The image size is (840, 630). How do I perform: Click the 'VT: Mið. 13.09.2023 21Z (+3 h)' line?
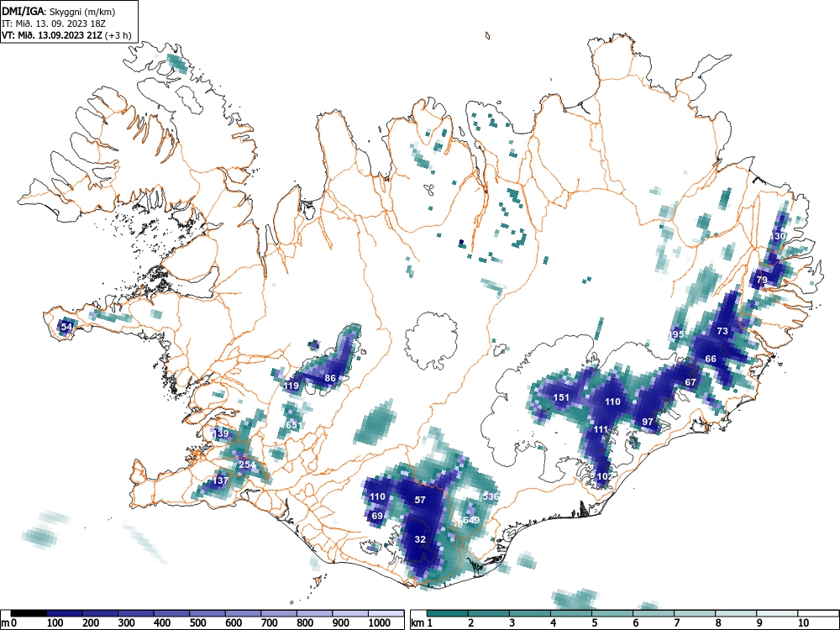pos(66,35)
